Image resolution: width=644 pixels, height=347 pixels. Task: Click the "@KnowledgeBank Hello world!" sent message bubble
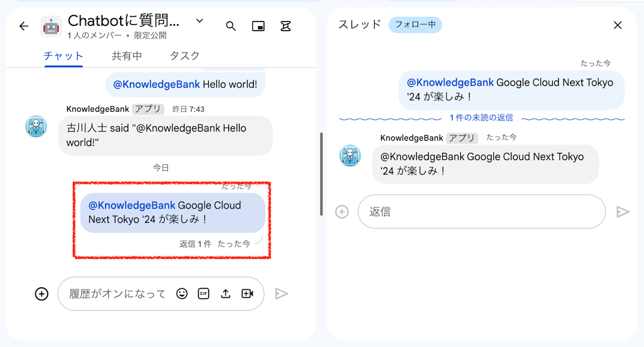tap(185, 84)
